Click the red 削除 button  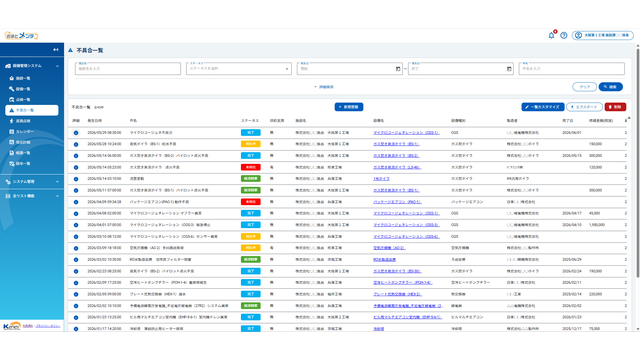(615, 107)
